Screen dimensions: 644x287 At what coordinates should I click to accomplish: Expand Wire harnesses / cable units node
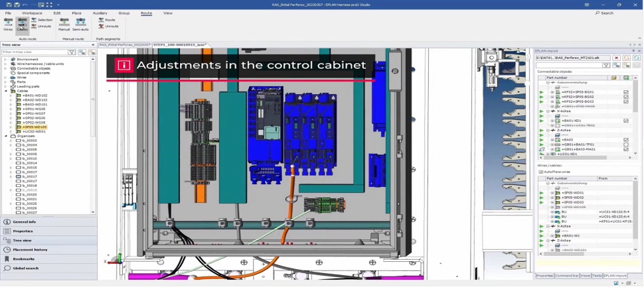(x=6, y=64)
